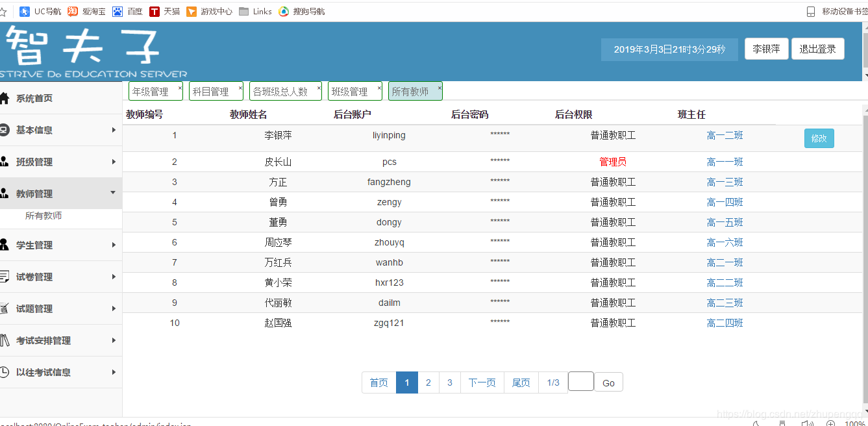Open 百度 bookmark paw icon
The image size is (868, 426).
click(118, 11)
